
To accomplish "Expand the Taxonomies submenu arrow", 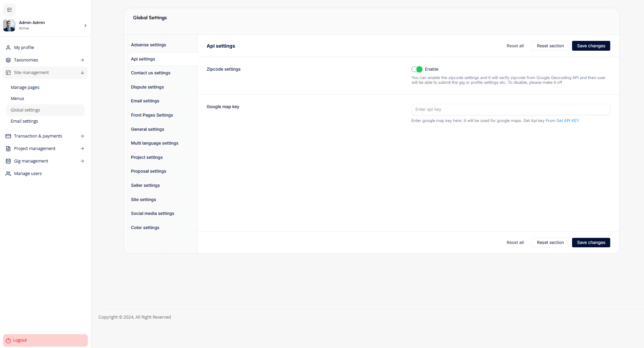I will click(82, 60).
